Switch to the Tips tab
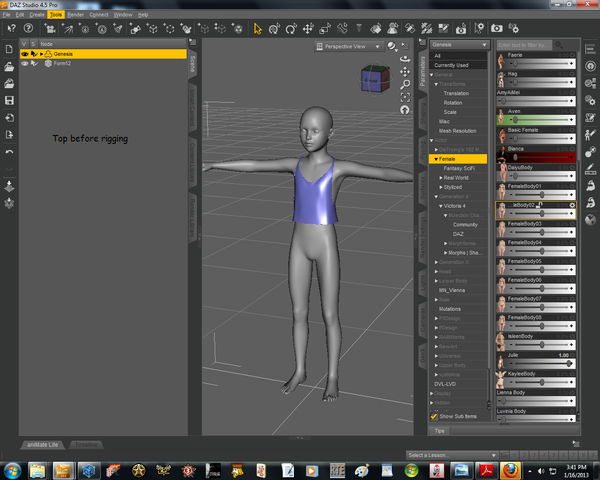This screenshot has height=480, width=600. click(438, 430)
